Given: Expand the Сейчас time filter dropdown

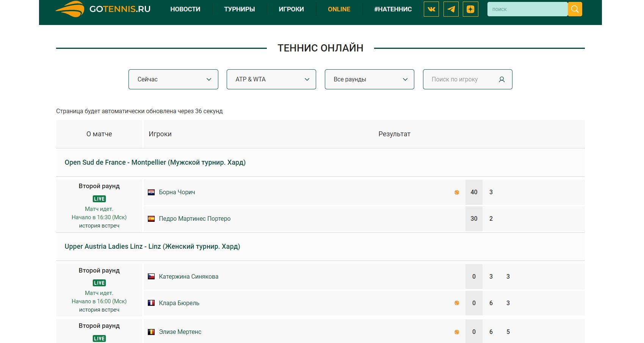Looking at the screenshot, I should pyautogui.click(x=173, y=80).
